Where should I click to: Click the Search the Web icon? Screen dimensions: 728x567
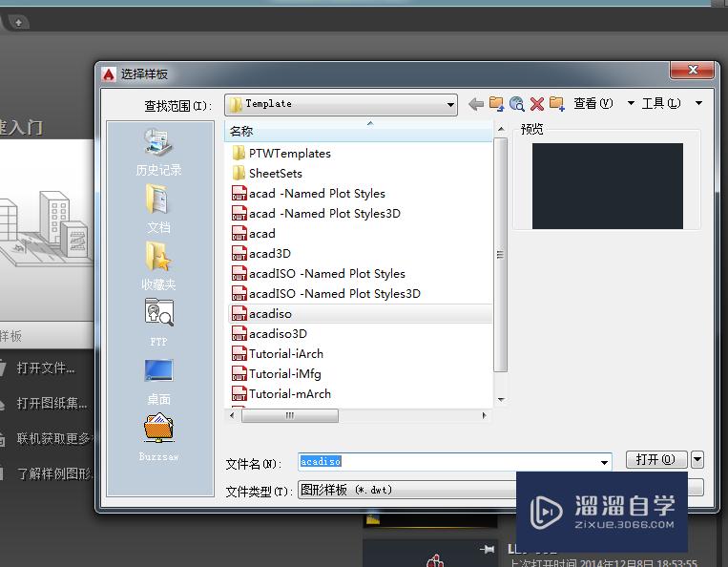(x=517, y=103)
